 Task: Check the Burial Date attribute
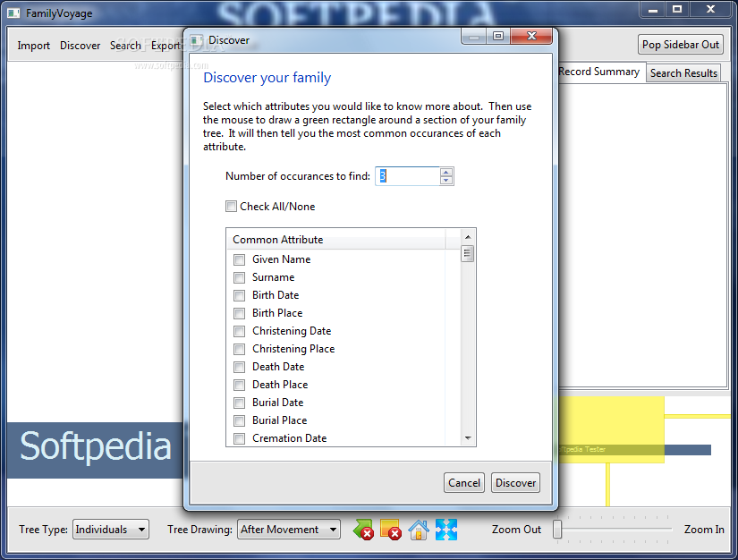click(x=239, y=403)
